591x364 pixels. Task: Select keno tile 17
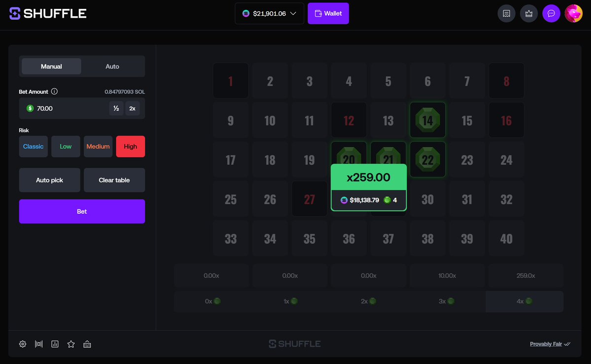[x=231, y=160]
